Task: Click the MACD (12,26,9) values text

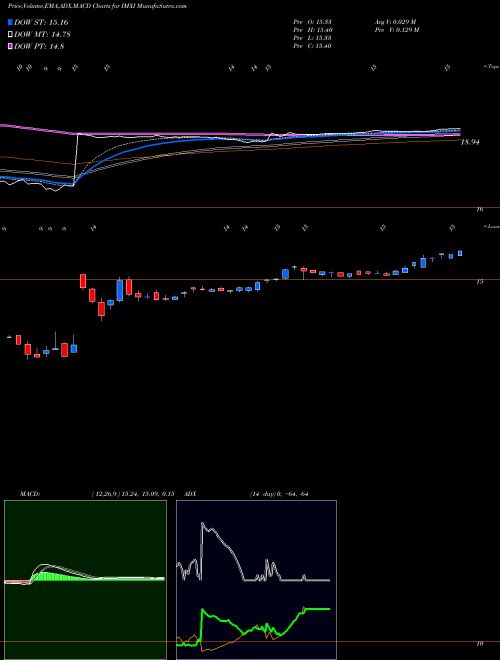Action: 133,494
